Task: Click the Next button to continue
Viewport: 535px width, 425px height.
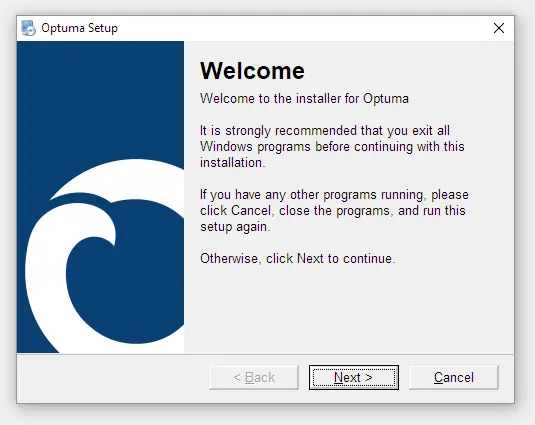Action: (354, 378)
